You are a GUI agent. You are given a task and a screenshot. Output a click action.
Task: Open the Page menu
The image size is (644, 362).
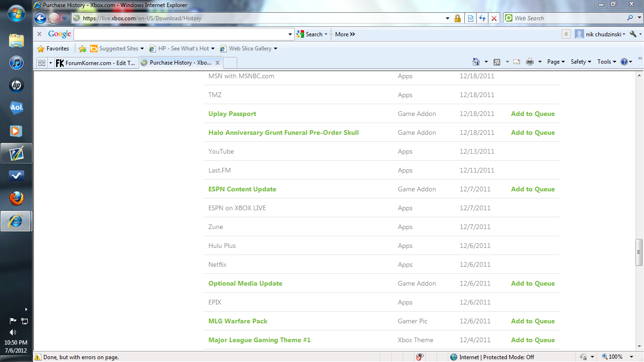[556, 62]
